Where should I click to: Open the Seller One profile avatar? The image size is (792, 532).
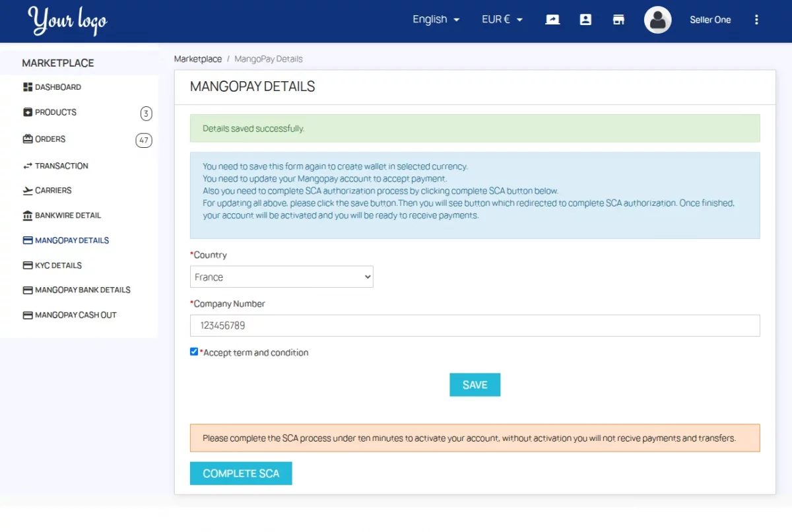pyautogui.click(x=657, y=20)
